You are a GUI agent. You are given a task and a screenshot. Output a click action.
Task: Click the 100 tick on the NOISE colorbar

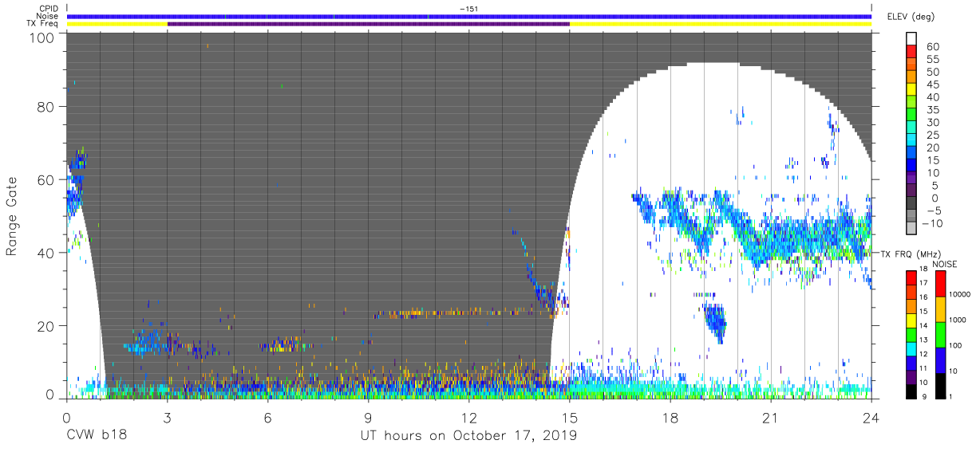pos(957,346)
